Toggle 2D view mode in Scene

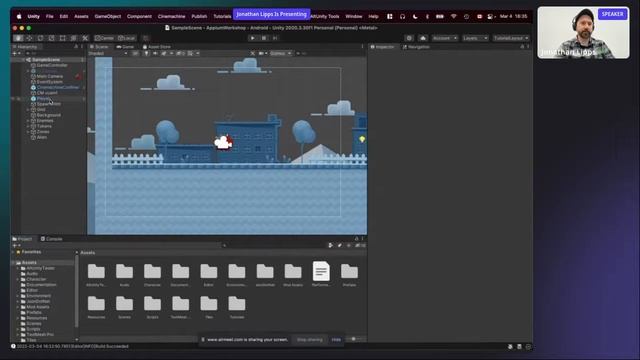(135, 53)
